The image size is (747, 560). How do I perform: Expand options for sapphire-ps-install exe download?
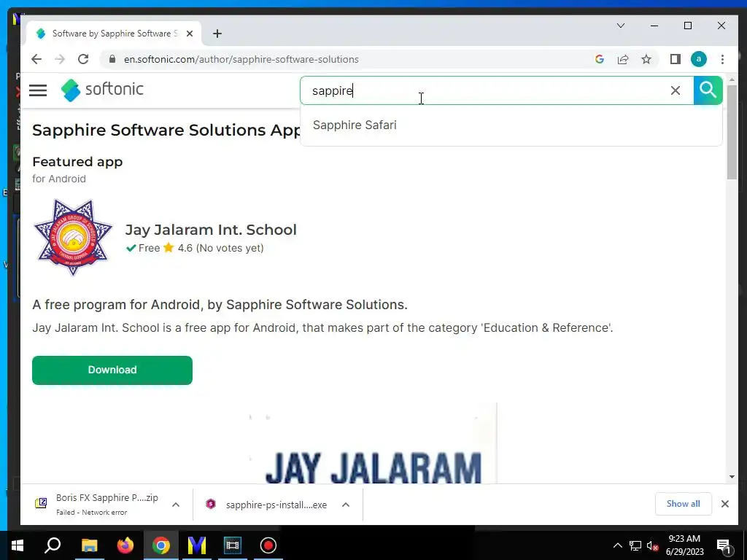(346, 505)
